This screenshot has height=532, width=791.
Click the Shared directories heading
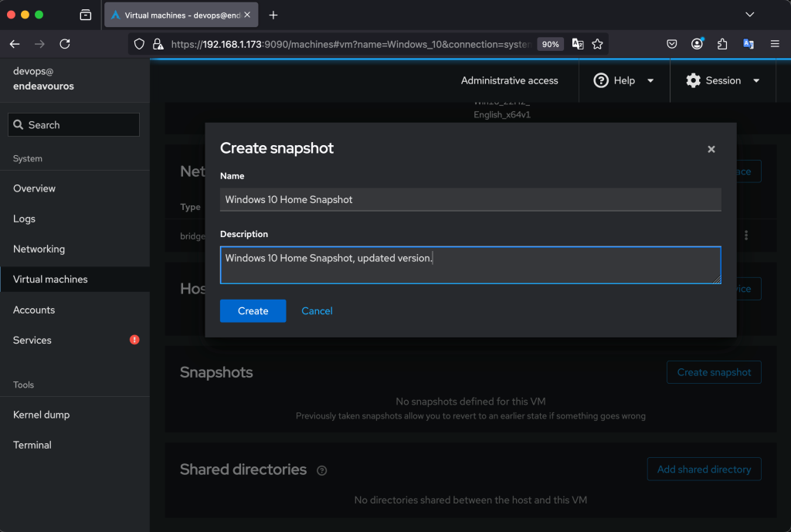243,469
